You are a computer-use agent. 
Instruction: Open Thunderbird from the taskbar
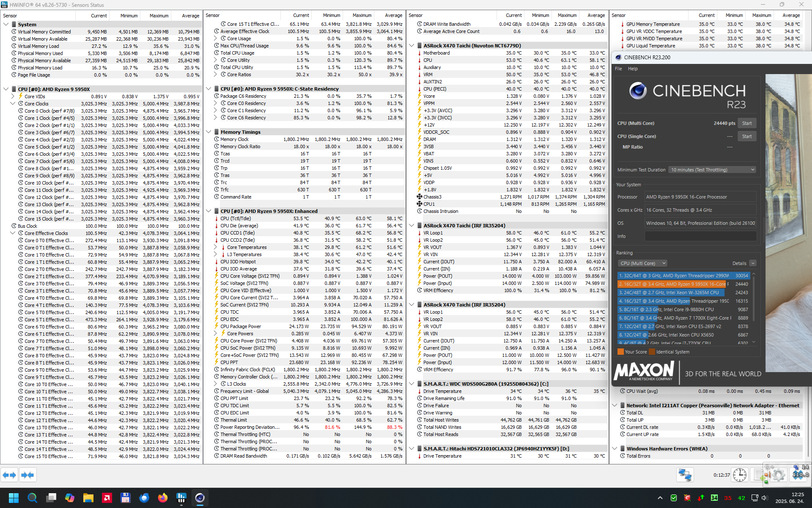(144, 498)
